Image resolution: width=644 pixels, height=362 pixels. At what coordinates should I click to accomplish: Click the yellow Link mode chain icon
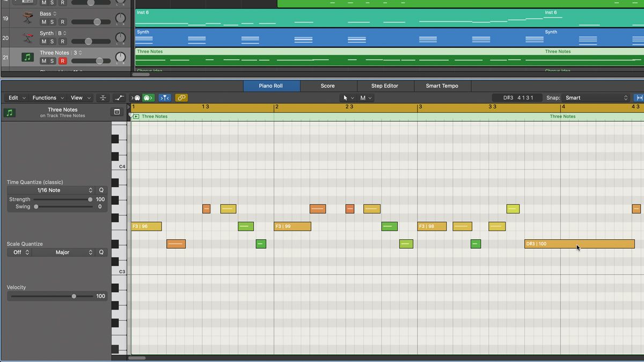tap(181, 98)
